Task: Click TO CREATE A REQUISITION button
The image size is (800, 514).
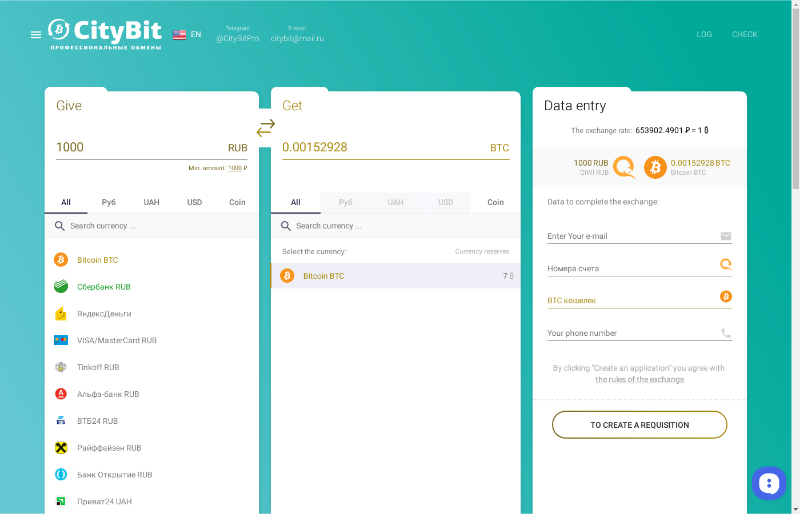Action: point(639,425)
